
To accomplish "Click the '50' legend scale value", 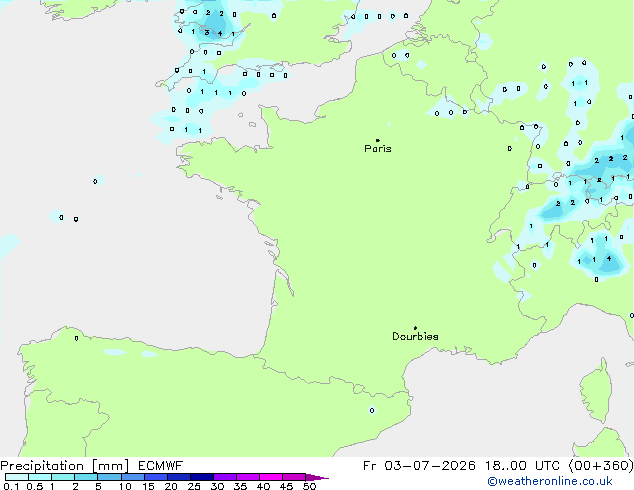I will point(309,486).
